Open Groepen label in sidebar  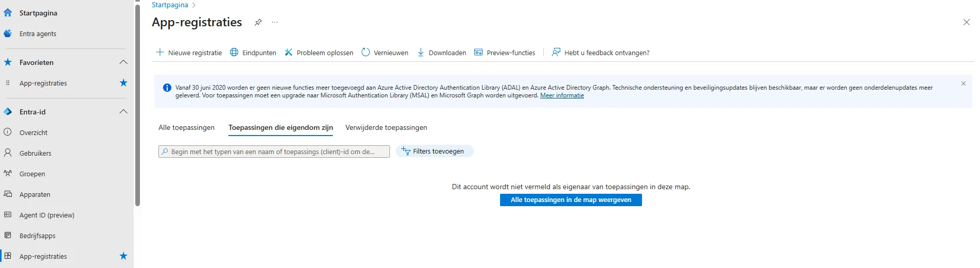coord(32,174)
